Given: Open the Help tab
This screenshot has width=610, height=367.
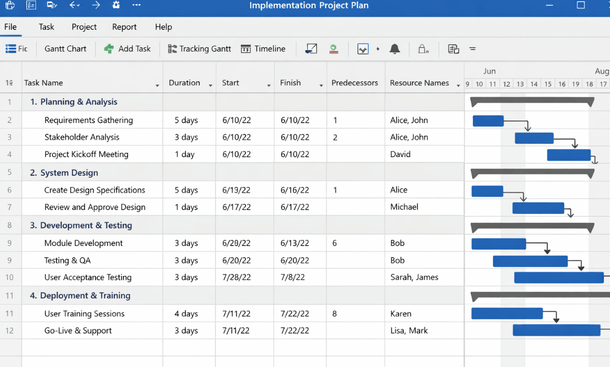Looking at the screenshot, I should (163, 27).
